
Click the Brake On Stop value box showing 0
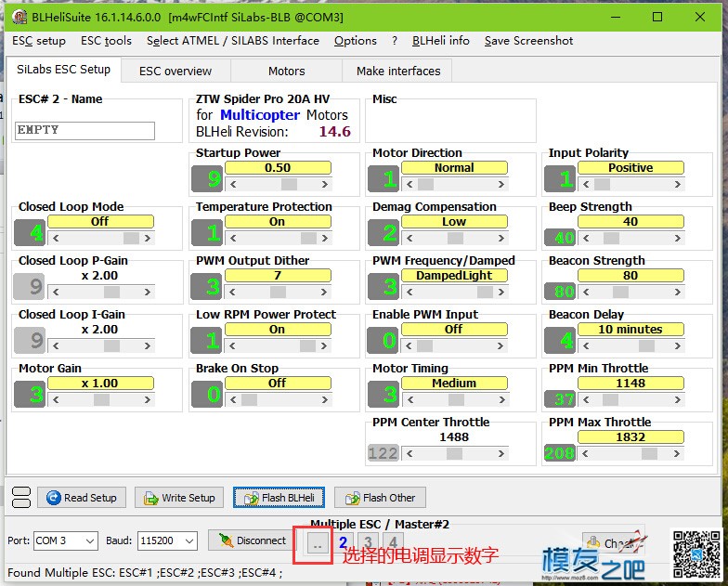[x=207, y=394]
